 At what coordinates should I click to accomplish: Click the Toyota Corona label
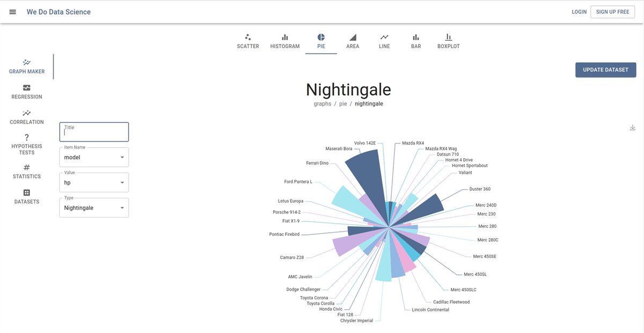coord(314,298)
